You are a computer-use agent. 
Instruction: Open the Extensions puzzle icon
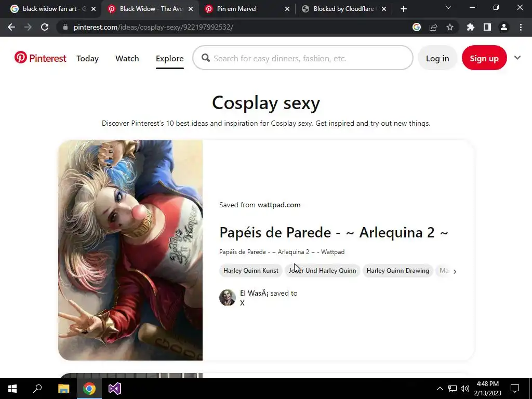tap(471, 27)
